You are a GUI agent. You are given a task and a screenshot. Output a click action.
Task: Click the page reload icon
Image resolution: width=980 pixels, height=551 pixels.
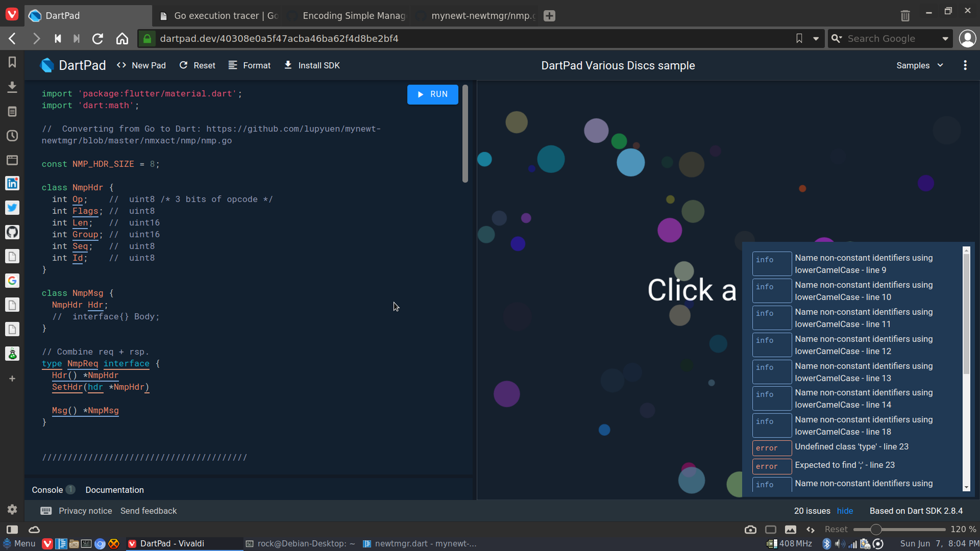pos(98,38)
